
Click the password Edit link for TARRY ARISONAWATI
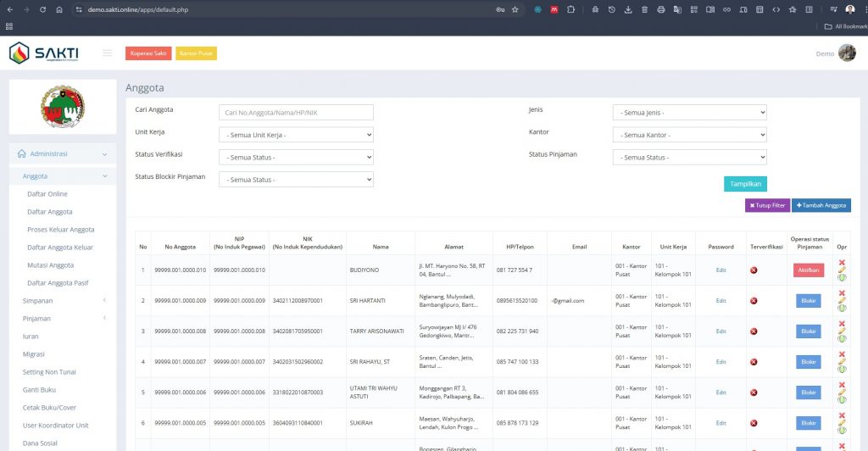[x=721, y=331]
